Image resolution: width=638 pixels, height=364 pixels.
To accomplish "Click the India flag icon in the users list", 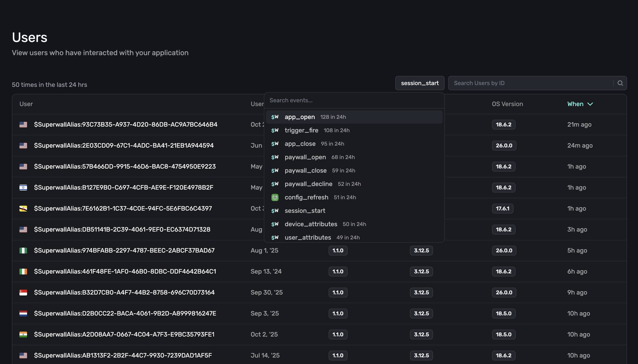I will pos(23,335).
